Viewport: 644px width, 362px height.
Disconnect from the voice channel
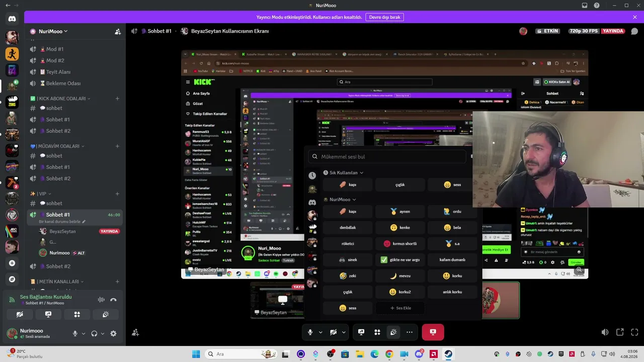pos(113,300)
